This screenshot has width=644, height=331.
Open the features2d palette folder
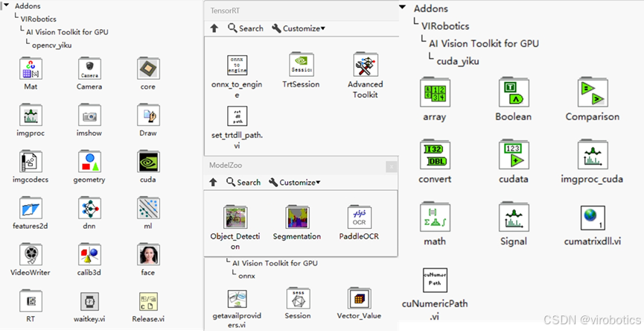pyautogui.click(x=31, y=208)
